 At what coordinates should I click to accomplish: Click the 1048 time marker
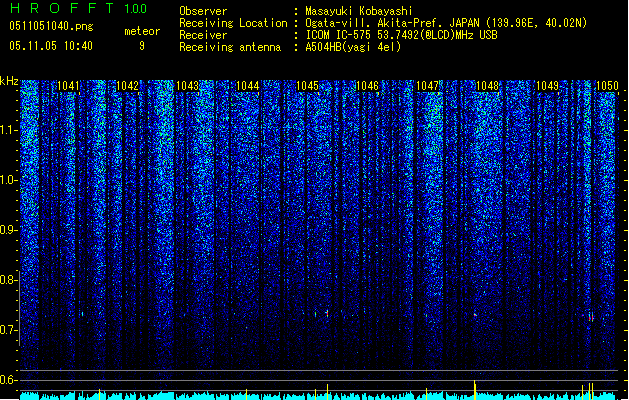(x=487, y=86)
